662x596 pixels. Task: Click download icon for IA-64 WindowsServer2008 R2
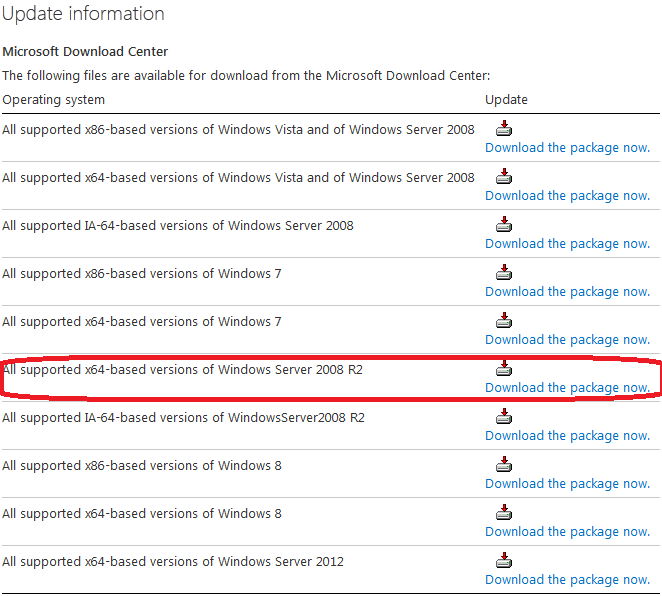tap(504, 416)
